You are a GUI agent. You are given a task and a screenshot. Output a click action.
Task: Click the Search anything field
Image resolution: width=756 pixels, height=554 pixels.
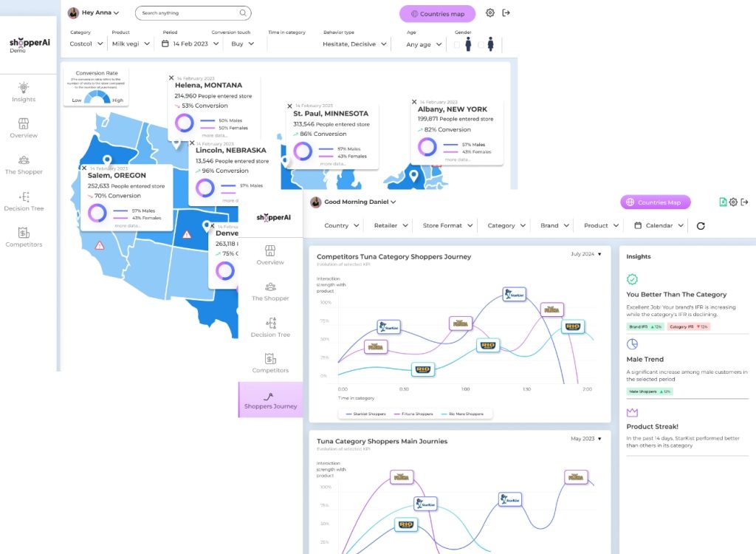click(x=193, y=13)
